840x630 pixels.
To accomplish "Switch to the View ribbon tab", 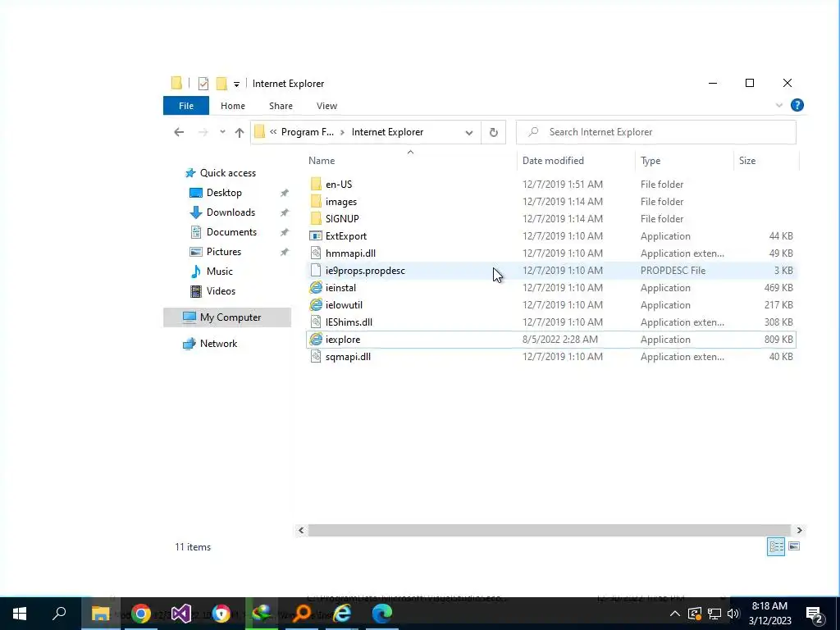I will click(x=326, y=106).
